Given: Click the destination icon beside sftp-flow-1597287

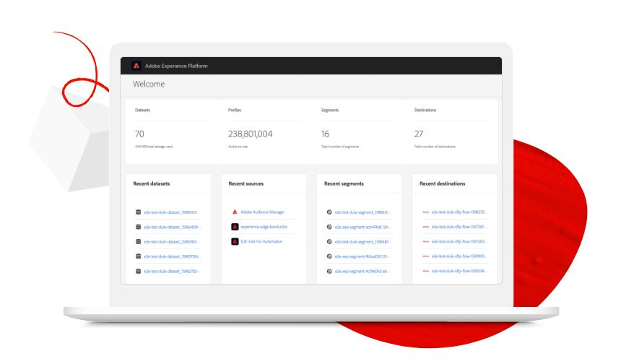Looking at the screenshot, I should coord(426,227).
